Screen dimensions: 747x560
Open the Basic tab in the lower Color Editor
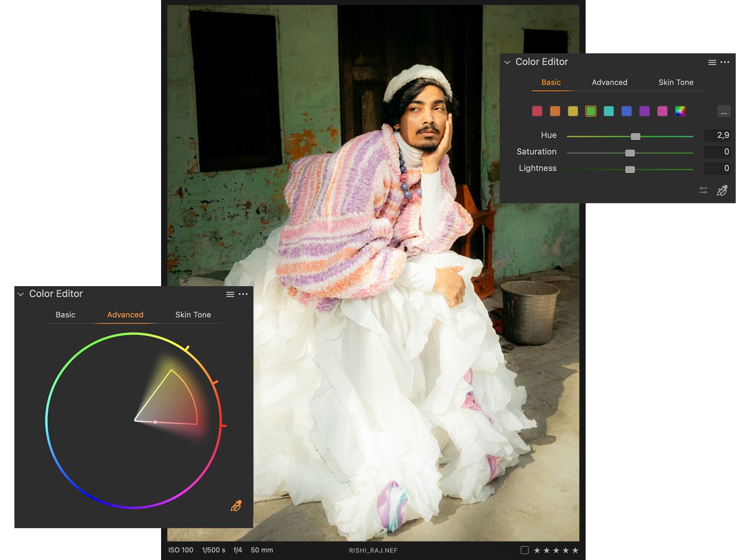coord(65,314)
